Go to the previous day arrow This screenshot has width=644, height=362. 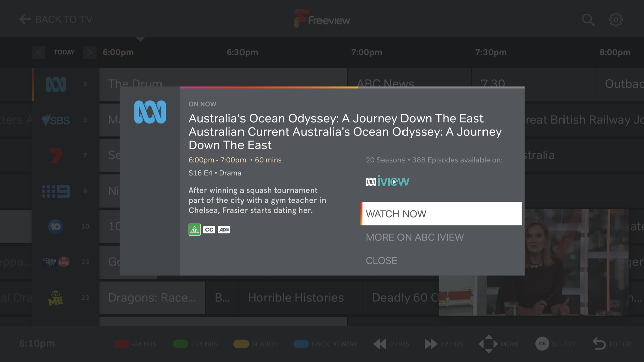click(x=39, y=52)
